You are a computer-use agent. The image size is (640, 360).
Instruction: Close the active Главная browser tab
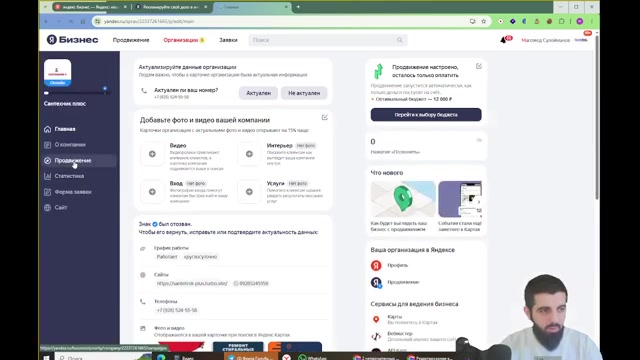pos(286,7)
